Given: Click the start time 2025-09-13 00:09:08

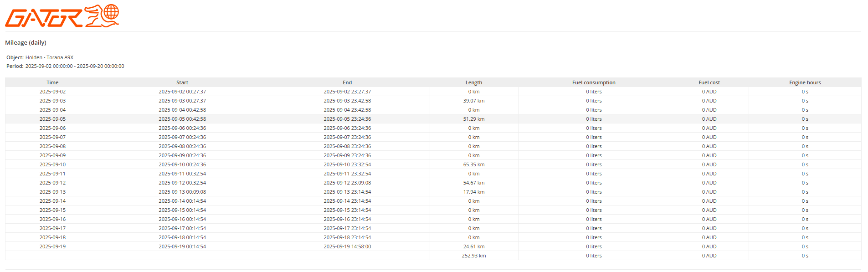Looking at the screenshot, I should point(182,192).
